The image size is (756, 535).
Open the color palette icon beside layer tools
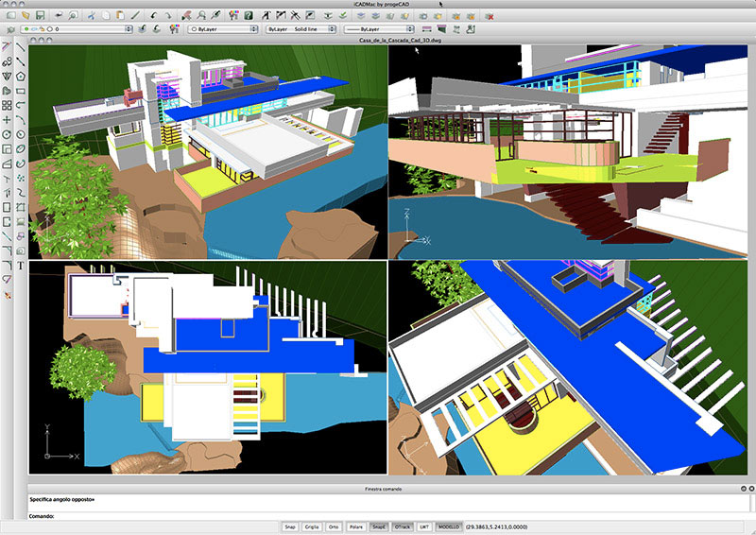click(x=174, y=29)
